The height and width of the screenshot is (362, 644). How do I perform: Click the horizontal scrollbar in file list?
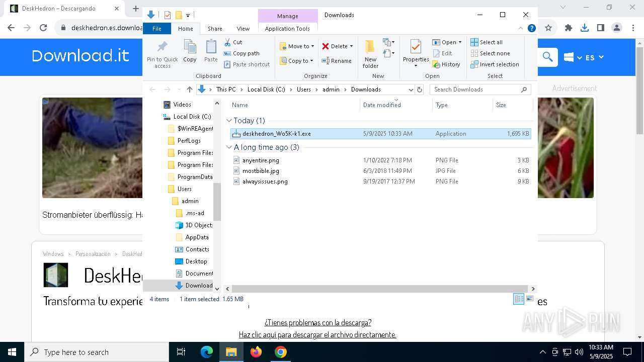[x=380, y=289]
